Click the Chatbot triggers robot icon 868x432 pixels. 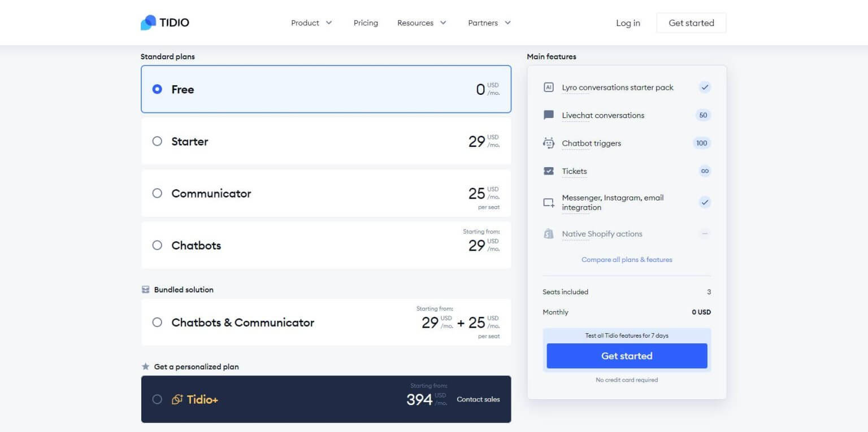(548, 143)
